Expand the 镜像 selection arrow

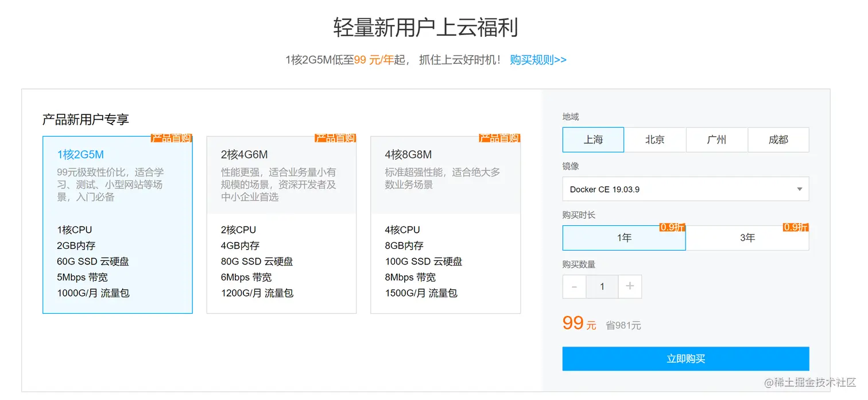coord(799,189)
